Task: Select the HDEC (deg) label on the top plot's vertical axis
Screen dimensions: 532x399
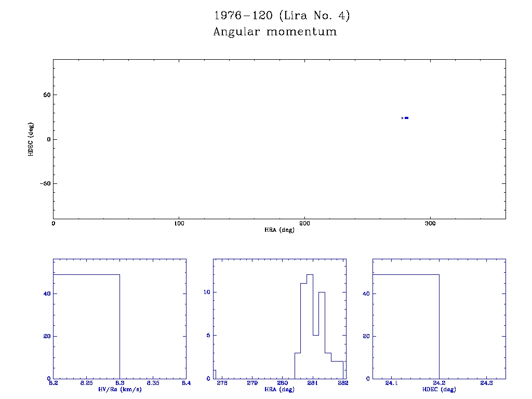Action: pos(31,139)
